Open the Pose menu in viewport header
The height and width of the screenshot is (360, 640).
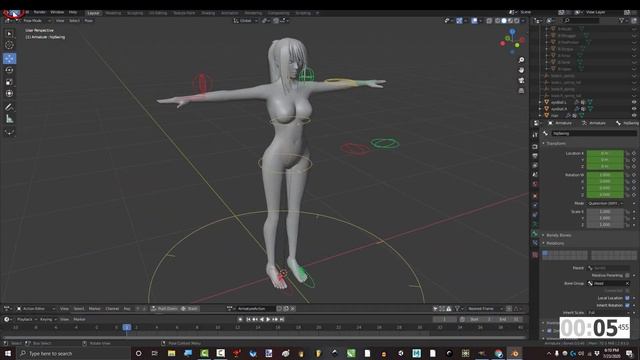88,20
